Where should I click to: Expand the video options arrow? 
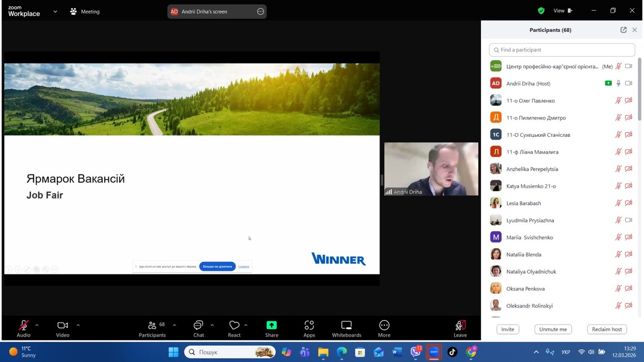[78, 325]
